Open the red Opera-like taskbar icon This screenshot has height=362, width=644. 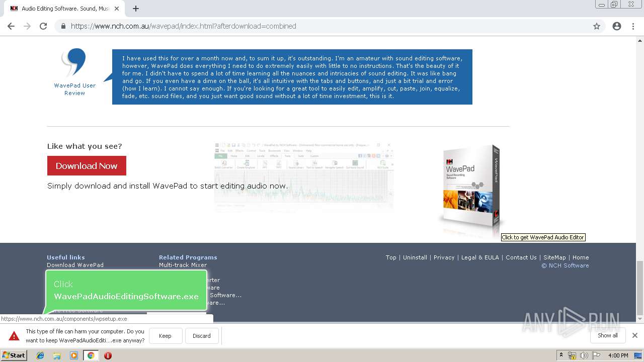tap(108, 355)
